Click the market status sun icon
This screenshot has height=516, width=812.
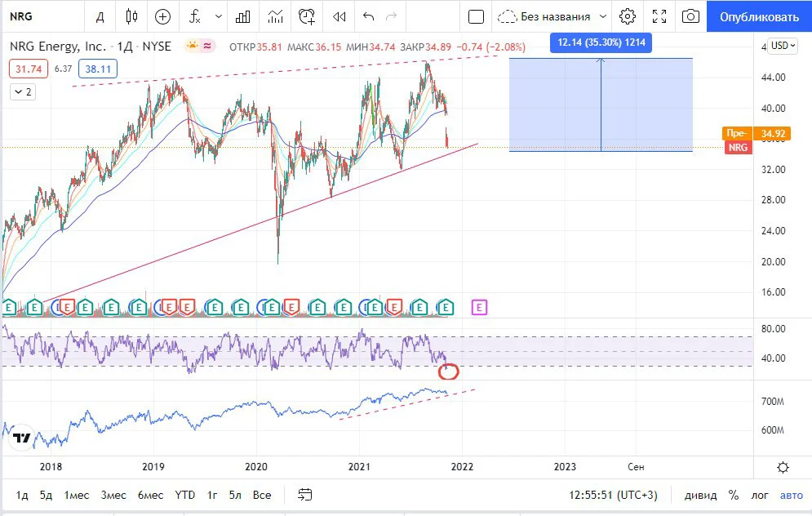point(192,46)
